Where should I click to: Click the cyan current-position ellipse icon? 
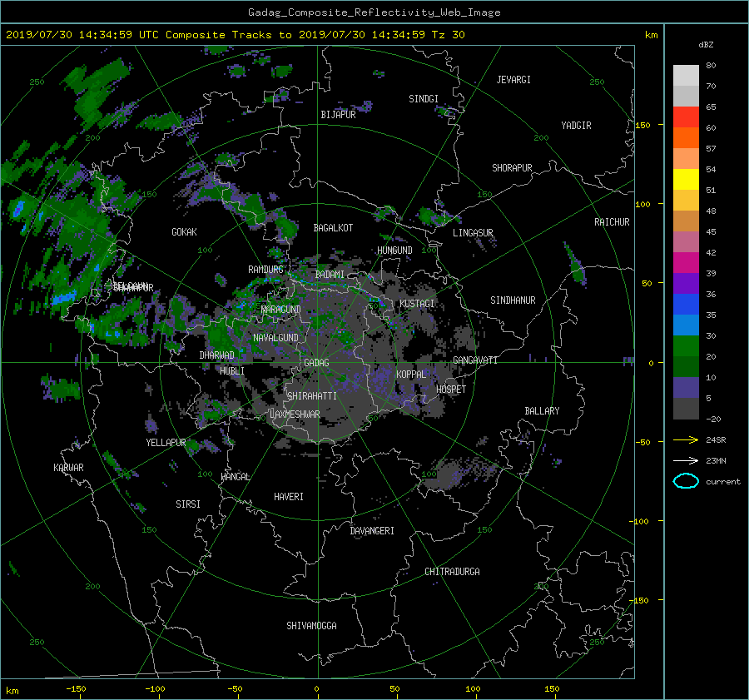pos(686,481)
